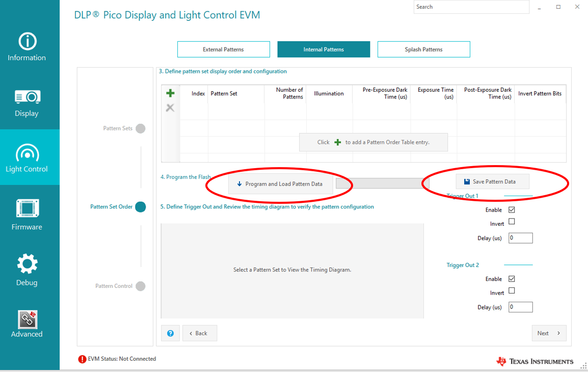Viewport: 588px width, 372px height.
Task: Click the gray X delete entry icon
Action: pos(170,108)
